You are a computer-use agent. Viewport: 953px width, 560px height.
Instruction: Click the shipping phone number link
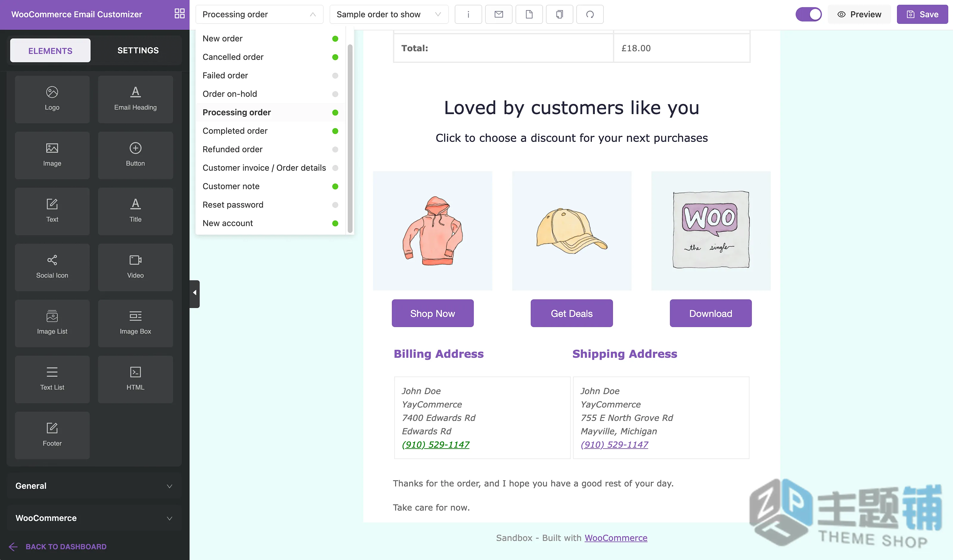pyautogui.click(x=614, y=444)
